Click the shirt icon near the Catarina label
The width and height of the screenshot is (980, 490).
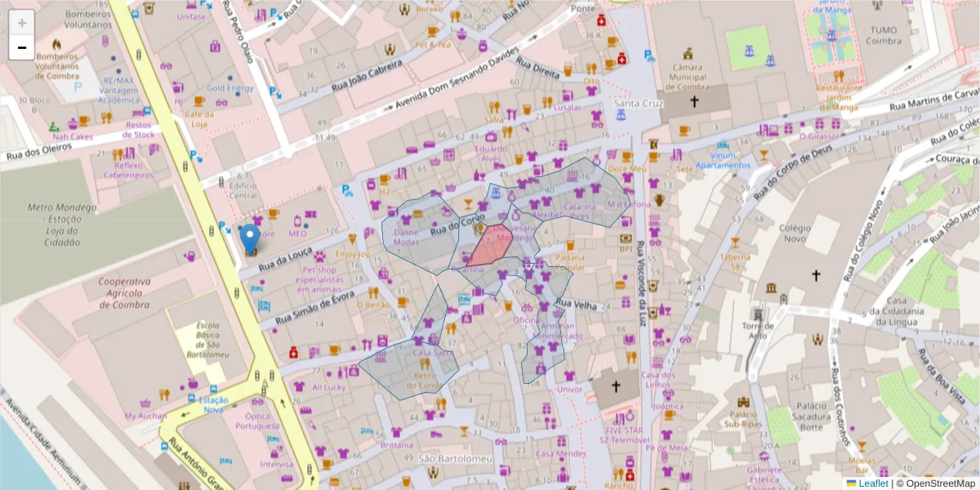pyautogui.click(x=579, y=194)
